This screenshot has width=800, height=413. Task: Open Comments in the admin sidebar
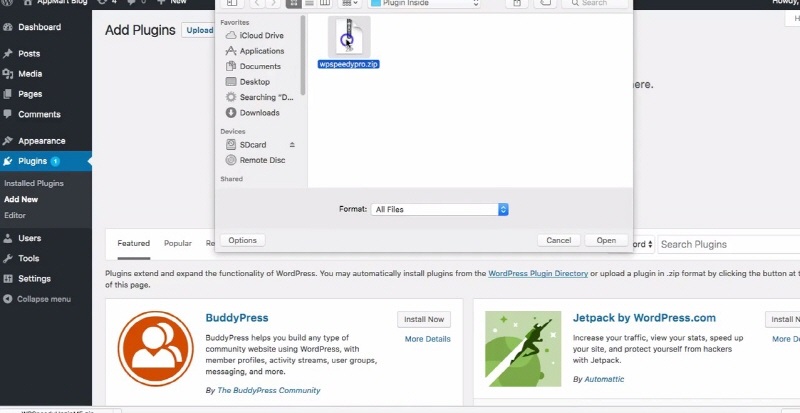click(x=39, y=114)
